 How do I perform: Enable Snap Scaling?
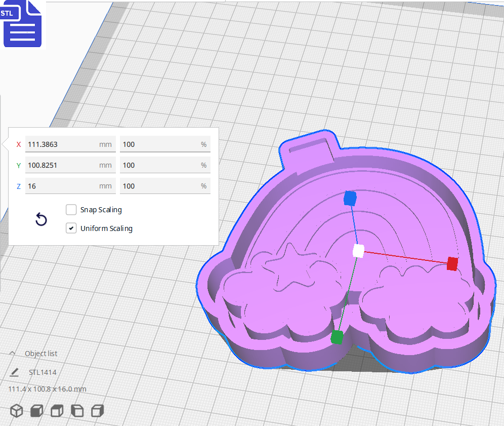pyautogui.click(x=71, y=209)
